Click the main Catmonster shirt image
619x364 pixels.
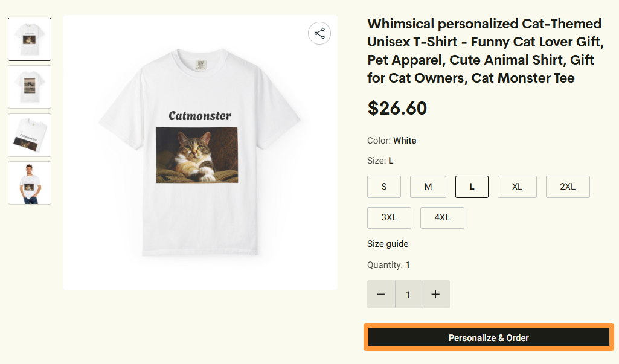tap(199, 151)
